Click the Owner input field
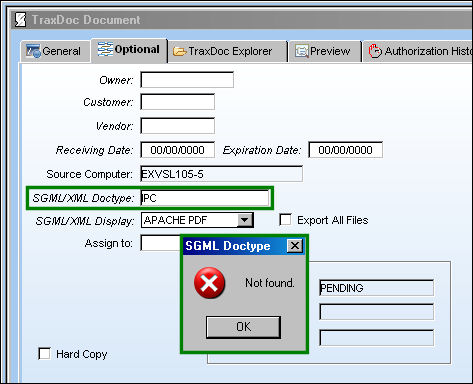Screen dimensions: 473x384 [x=187, y=80]
